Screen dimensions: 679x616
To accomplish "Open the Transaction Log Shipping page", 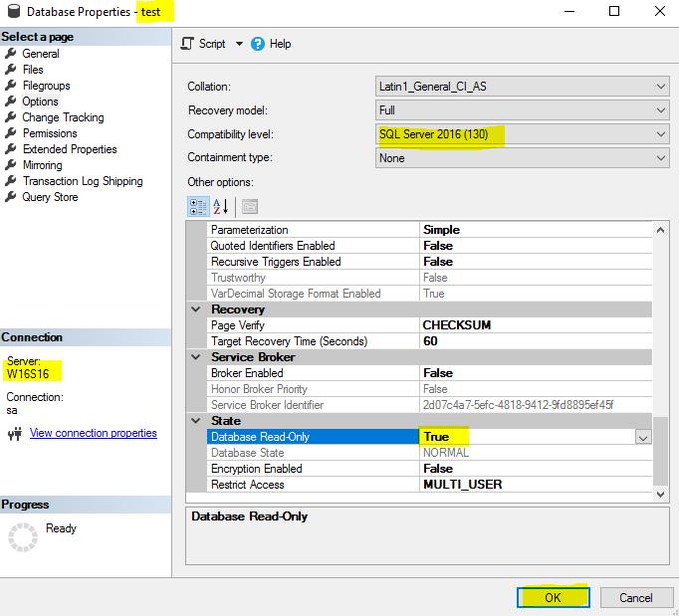I will coord(83,181).
